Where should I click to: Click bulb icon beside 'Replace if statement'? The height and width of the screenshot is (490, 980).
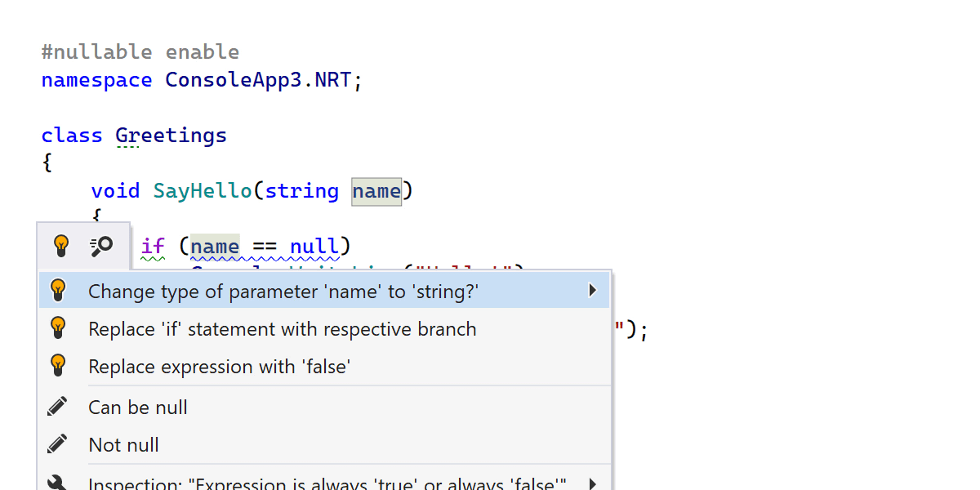[x=58, y=328]
